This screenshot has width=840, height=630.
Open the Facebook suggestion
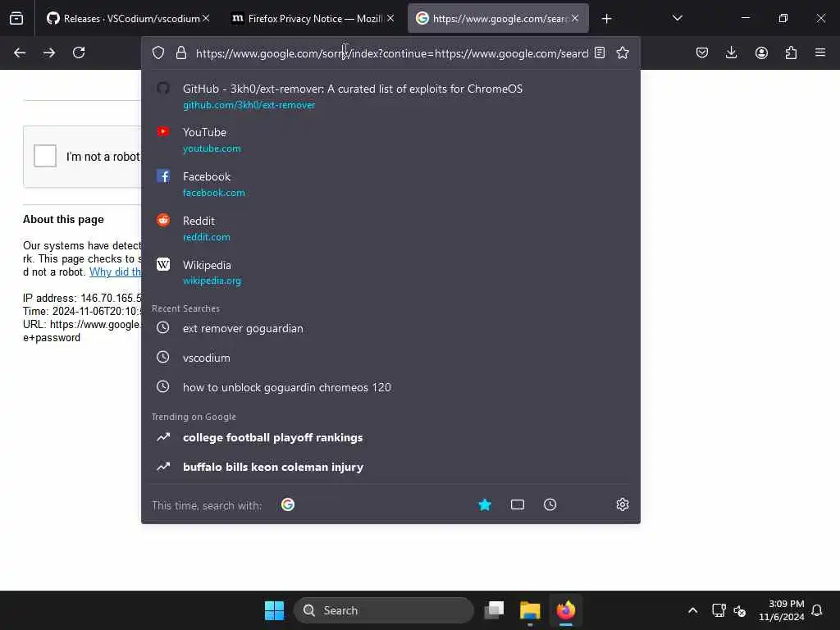[390, 184]
